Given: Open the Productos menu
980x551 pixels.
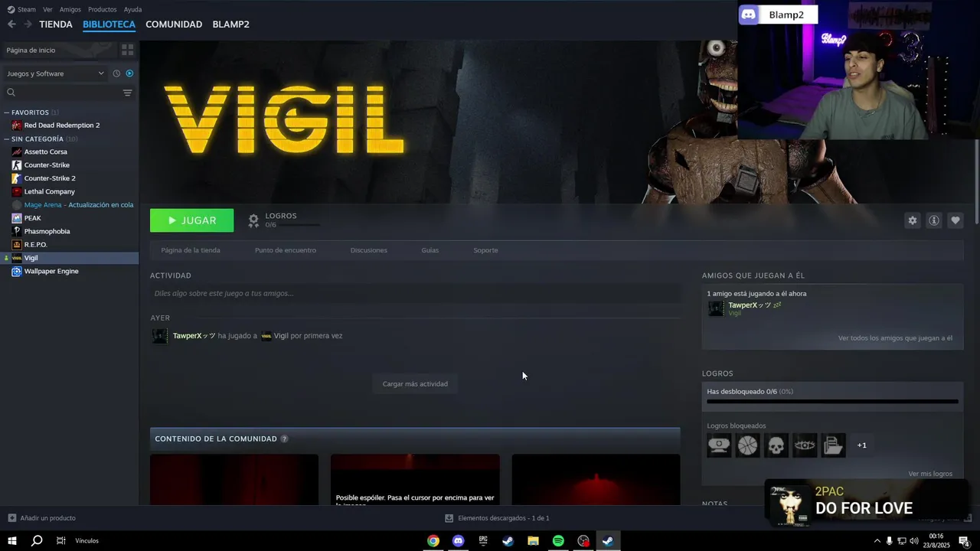Looking at the screenshot, I should pyautogui.click(x=103, y=9).
